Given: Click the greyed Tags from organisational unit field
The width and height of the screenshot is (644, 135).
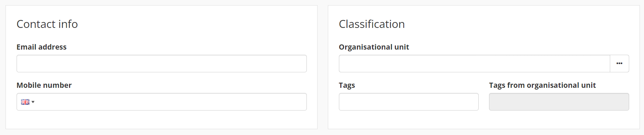Looking at the screenshot, I should point(559,102).
